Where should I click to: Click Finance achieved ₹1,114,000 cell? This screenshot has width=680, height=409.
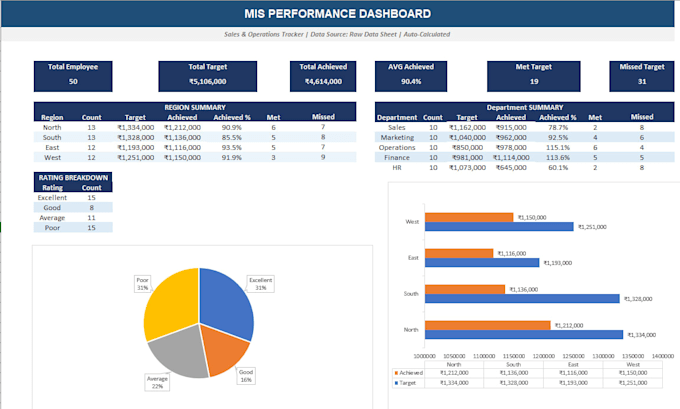(511, 157)
